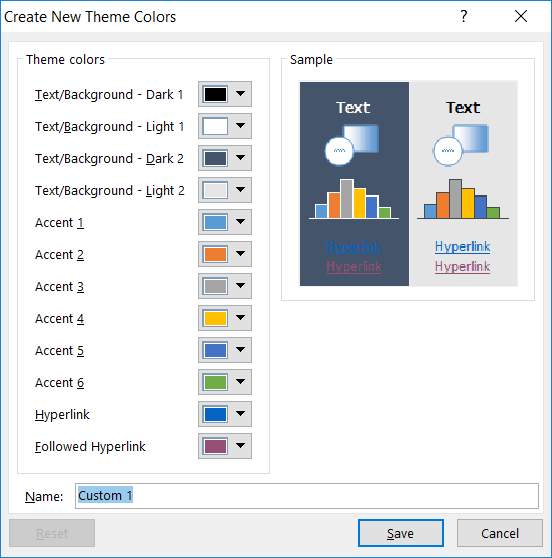The image size is (552, 558).
Task: Click the blue Hyperlink in dark sample
Action: coord(354,246)
